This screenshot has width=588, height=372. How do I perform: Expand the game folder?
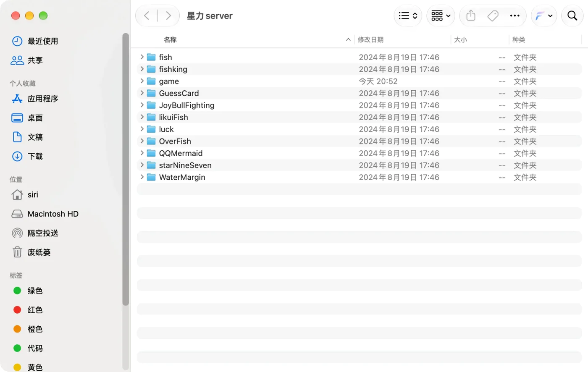(x=142, y=81)
